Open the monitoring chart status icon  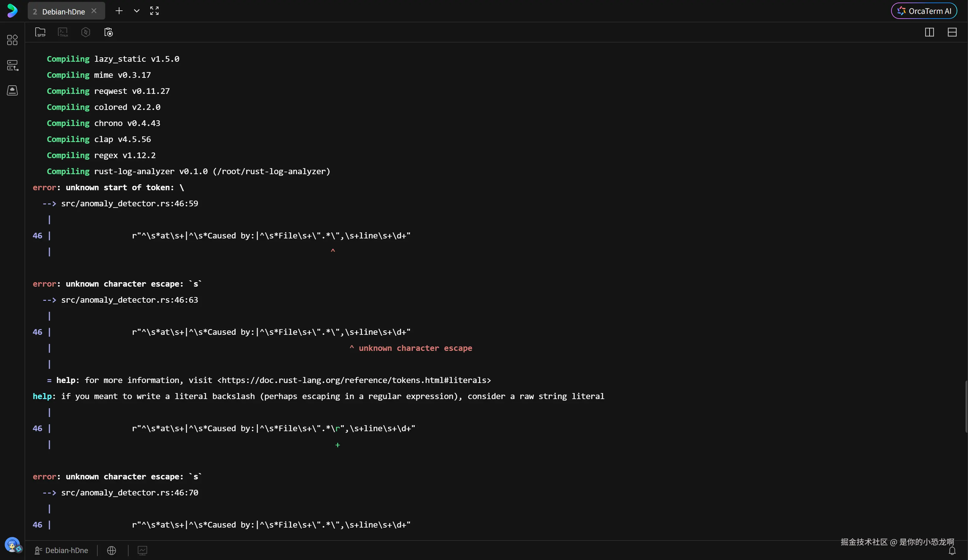(x=142, y=551)
